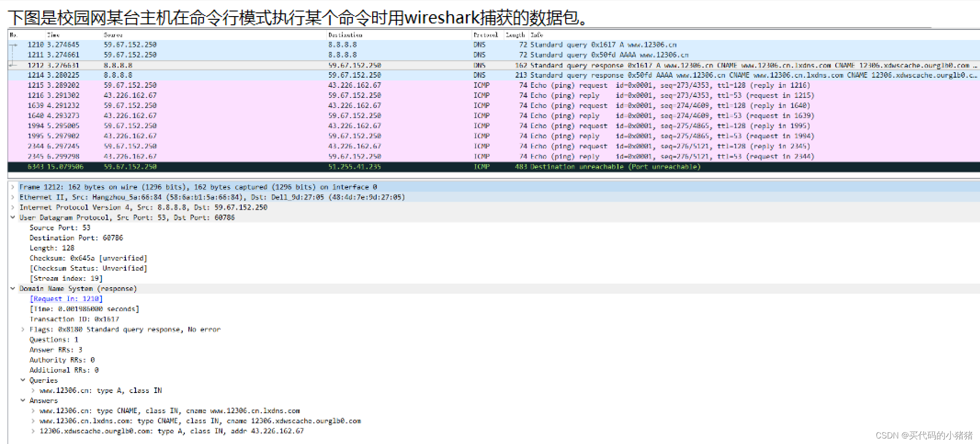
Task: Expand the www.12306.cn CNAME answer record
Action: pos(33,410)
